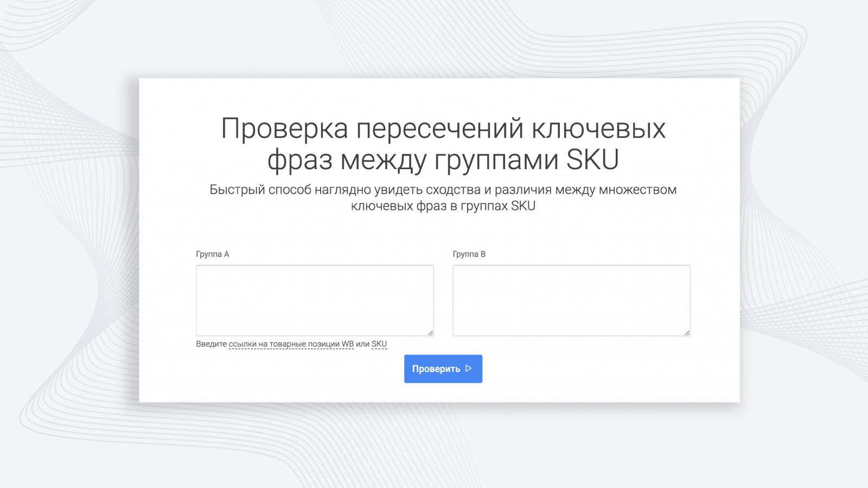
Task: Click the play arrow icon in Проверить
Action: [469, 368]
